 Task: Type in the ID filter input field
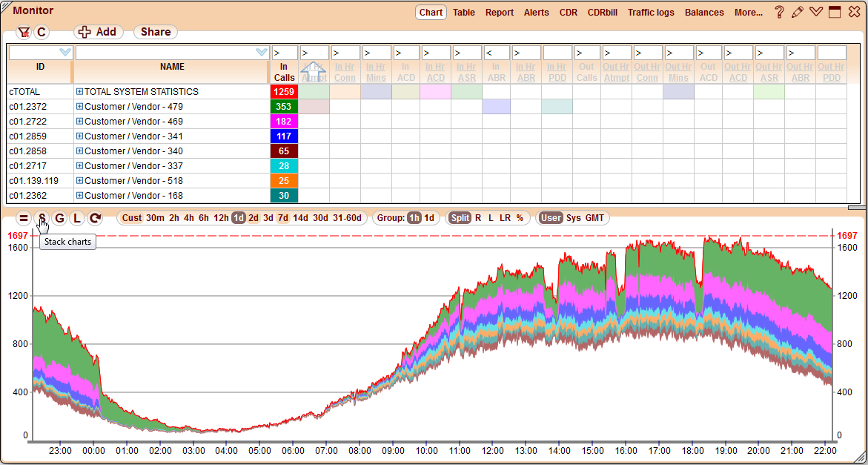pos(37,51)
